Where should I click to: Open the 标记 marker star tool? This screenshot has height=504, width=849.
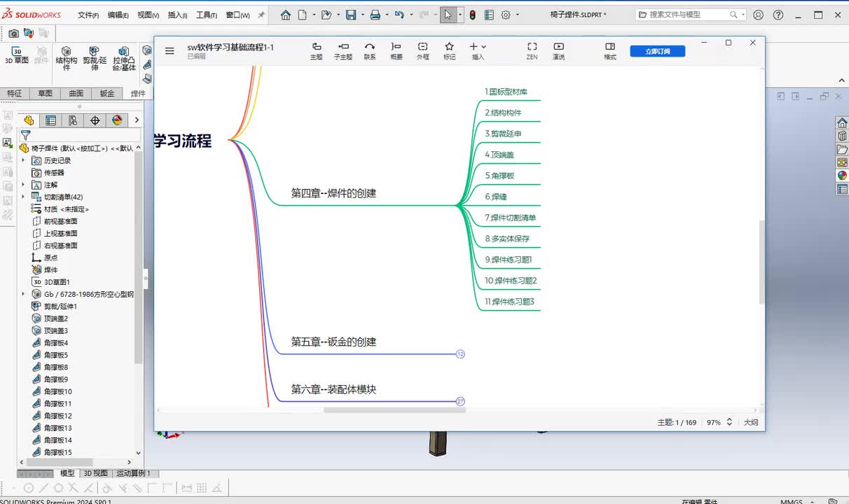click(x=449, y=51)
